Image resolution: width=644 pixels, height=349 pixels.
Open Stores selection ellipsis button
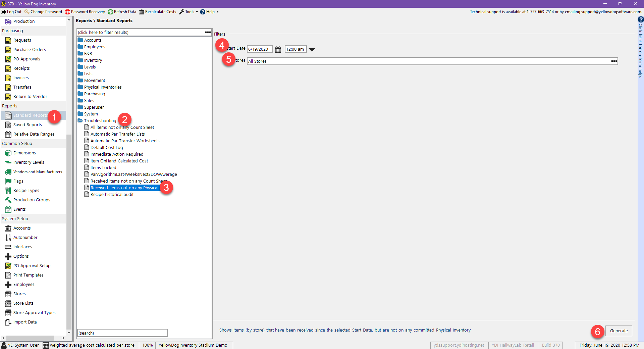(x=614, y=61)
